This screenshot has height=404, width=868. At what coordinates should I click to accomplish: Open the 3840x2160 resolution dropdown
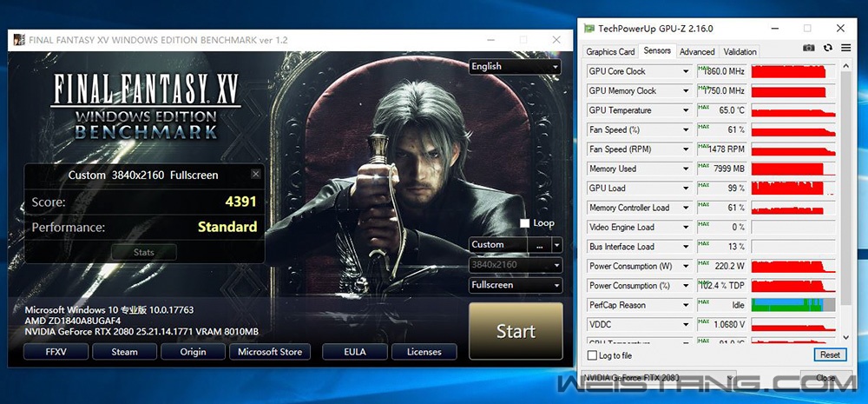(x=516, y=265)
